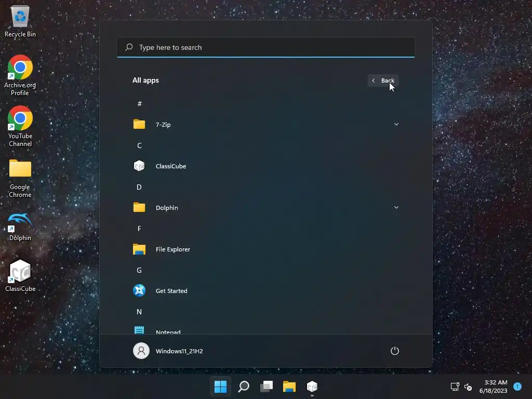Click the muted volume tray icon
532x399 pixels.
point(468,387)
